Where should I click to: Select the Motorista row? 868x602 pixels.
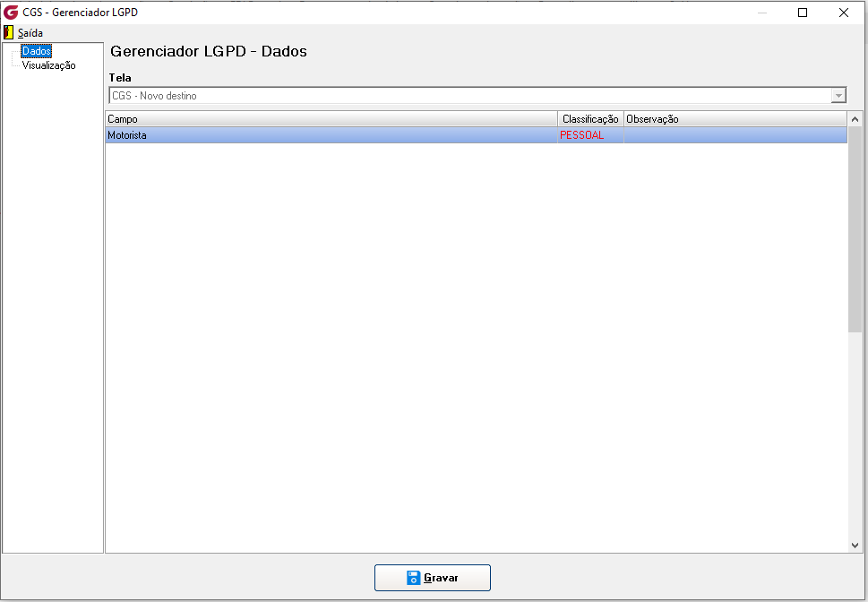point(476,135)
